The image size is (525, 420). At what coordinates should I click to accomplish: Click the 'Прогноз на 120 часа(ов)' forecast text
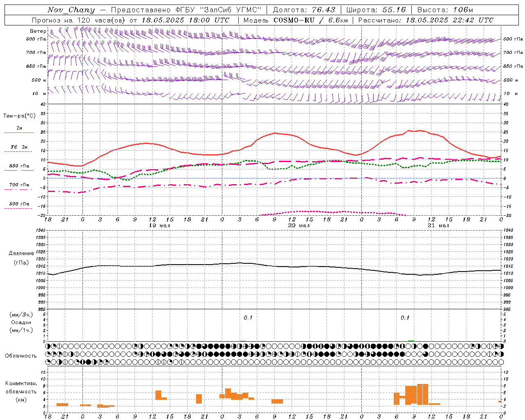[79, 20]
